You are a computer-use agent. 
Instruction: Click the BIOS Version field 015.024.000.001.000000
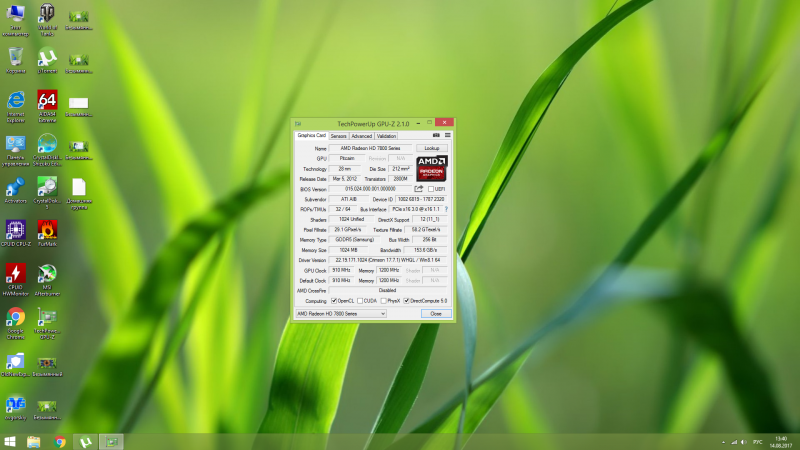pyautogui.click(x=370, y=189)
